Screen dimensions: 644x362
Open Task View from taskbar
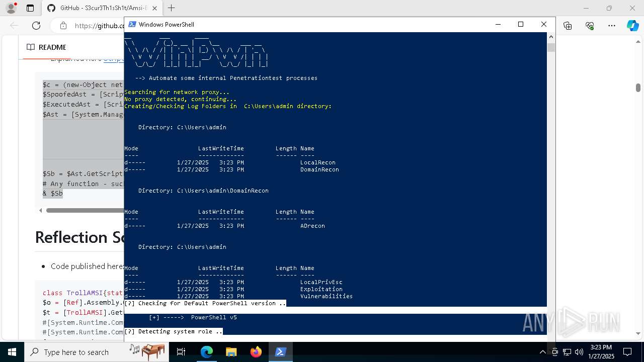[x=182, y=352]
